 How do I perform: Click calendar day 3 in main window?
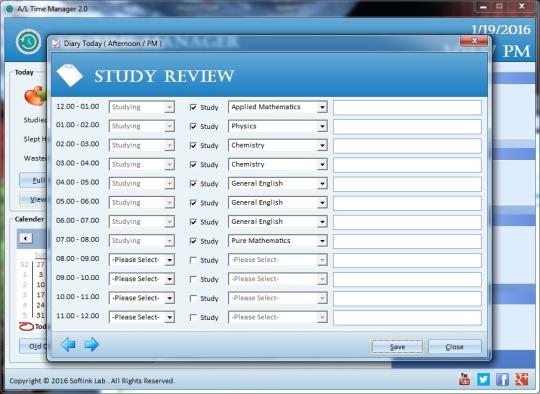[41, 274]
